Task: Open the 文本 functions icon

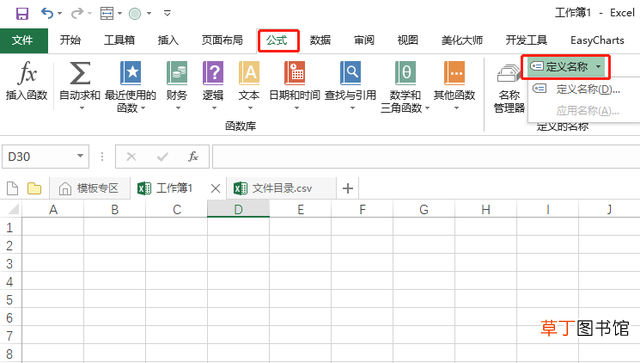Action: pos(249,73)
